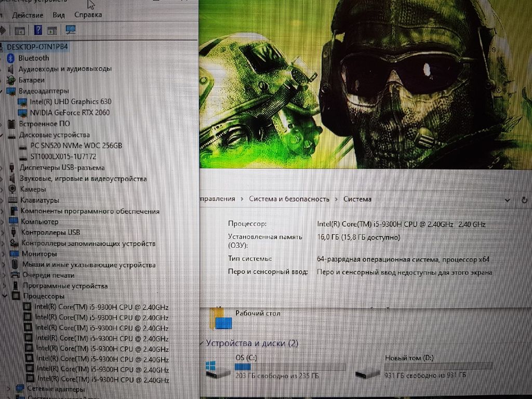This screenshot has width=532, height=399.
Task: Expand the Сетевые адаптеры node
Action: (x=9, y=388)
